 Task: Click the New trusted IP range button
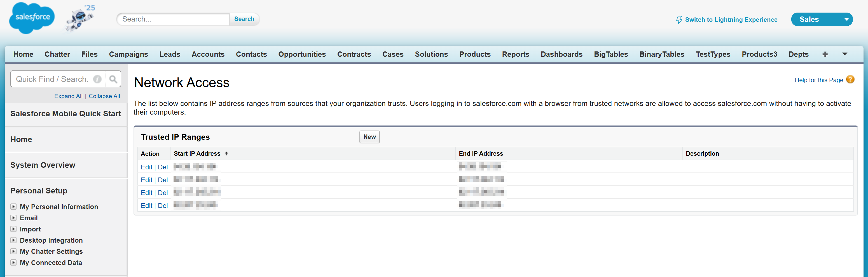pos(369,137)
